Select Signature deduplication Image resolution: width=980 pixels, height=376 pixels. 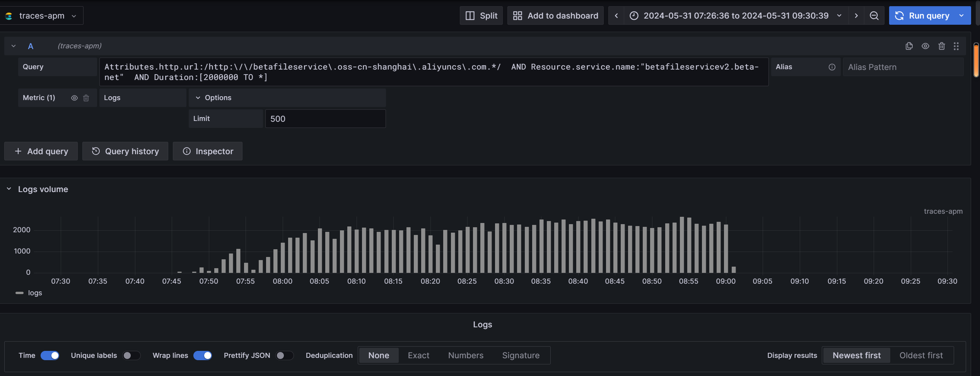521,356
